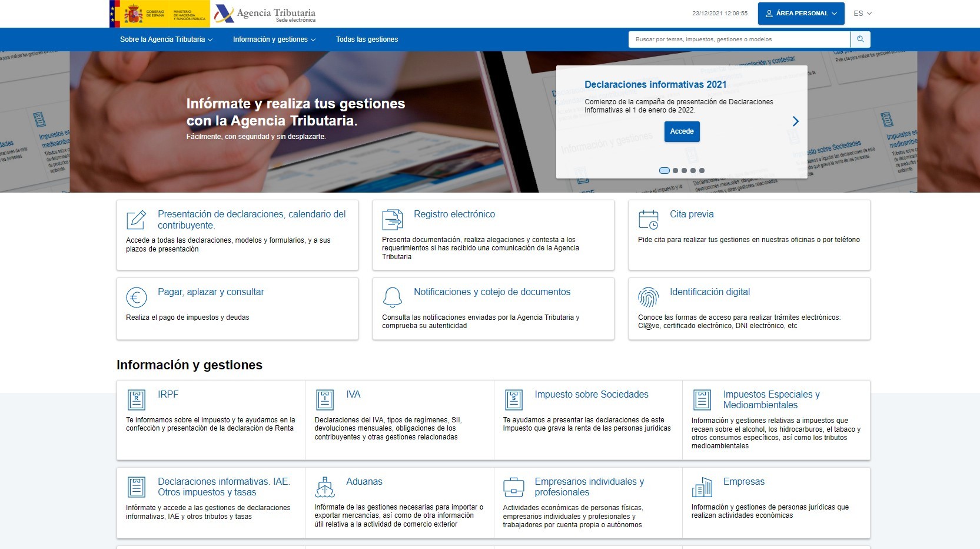Click the text 'Fácilmente, con seguridad y sin desplazarte.'
The image size is (980, 549).
256,137
